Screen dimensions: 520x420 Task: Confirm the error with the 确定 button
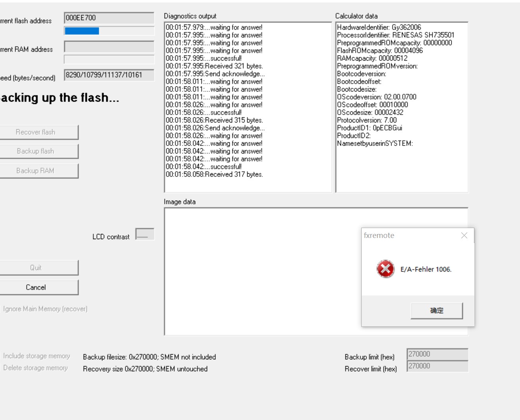point(437,311)
